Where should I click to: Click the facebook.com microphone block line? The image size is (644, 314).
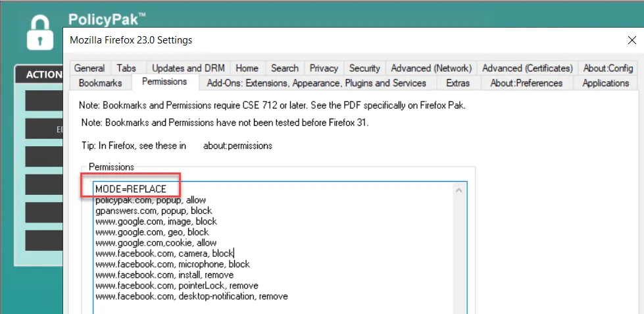pyautogui.click(x=172, y=264)
